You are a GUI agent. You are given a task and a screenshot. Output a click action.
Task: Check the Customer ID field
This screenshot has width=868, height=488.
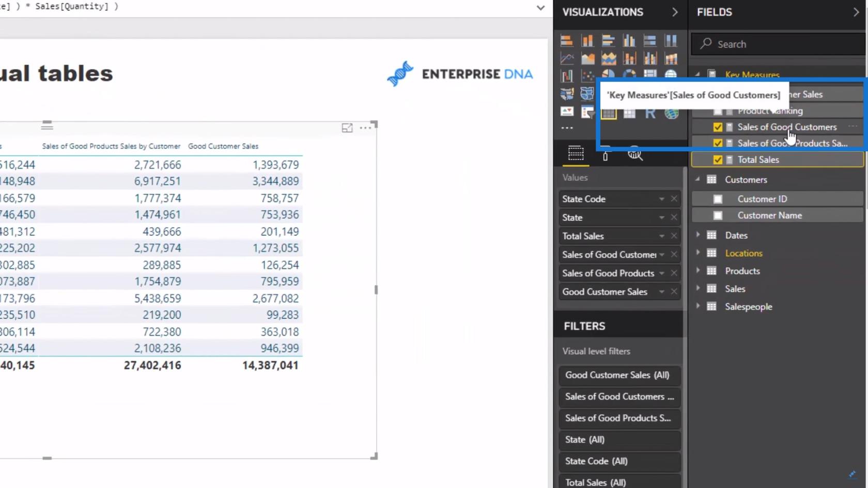[718, 199]
